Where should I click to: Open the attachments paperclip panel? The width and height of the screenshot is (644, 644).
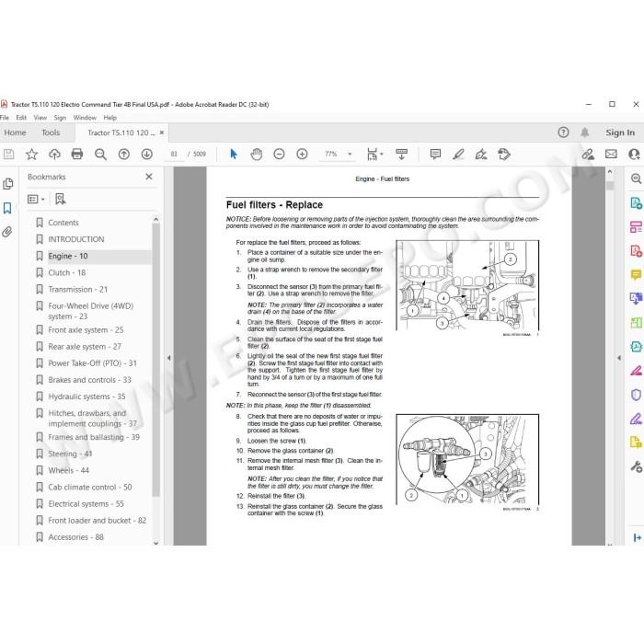point(7,232)
